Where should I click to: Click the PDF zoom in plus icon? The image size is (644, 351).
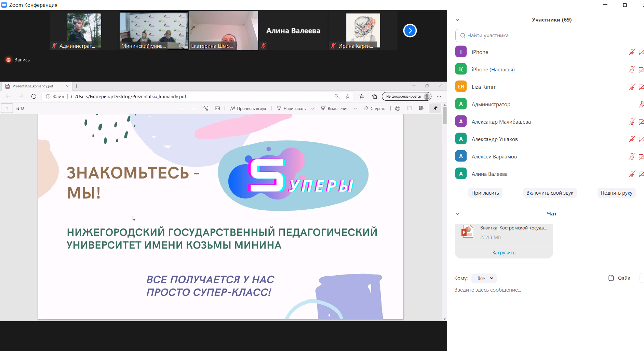(194, 108)
